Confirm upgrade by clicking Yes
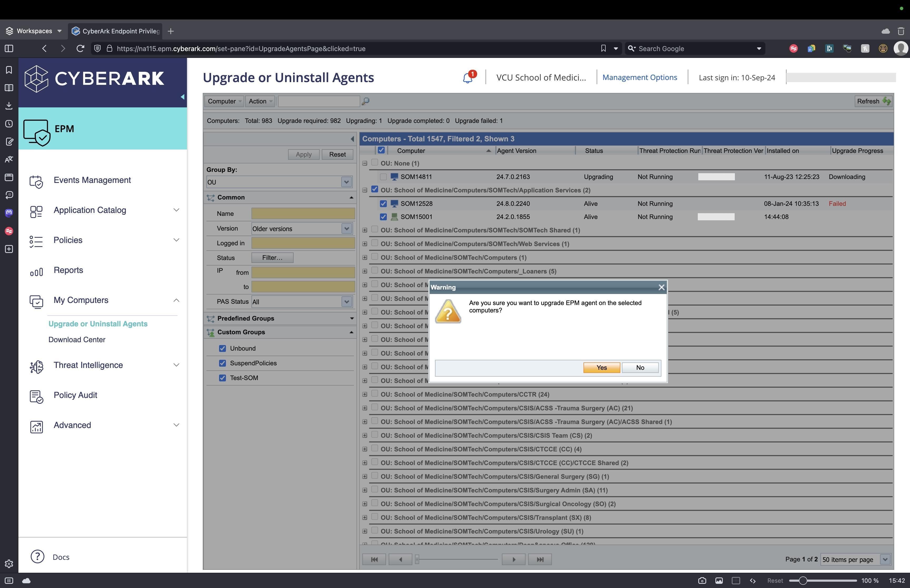This screenshot has width=910, height=588. tap(601, 367)
